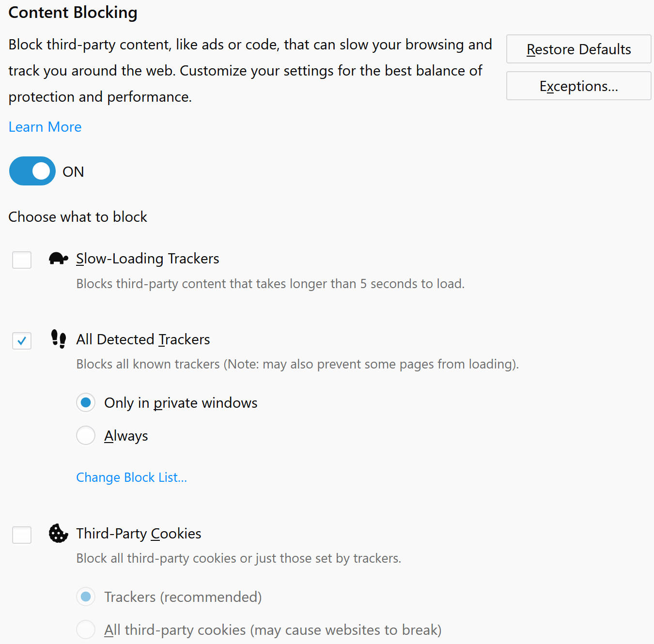
Task: Uncheck the All Detected Trackers option
Action: pyautogui.click(x=21, y=341)
